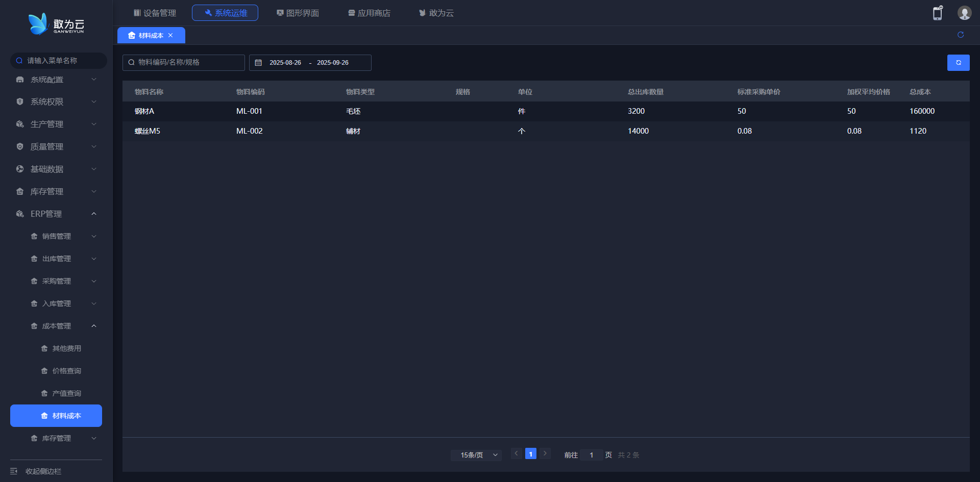The image size is (980, 482).
Task: Open 价格查询 page
Action: point(56,371)
